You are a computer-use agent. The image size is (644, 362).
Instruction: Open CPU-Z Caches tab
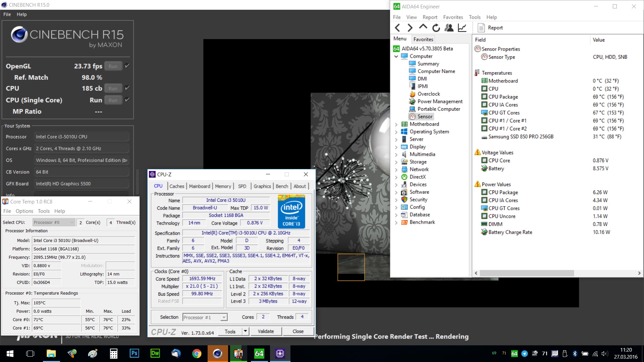coord(176,186)
